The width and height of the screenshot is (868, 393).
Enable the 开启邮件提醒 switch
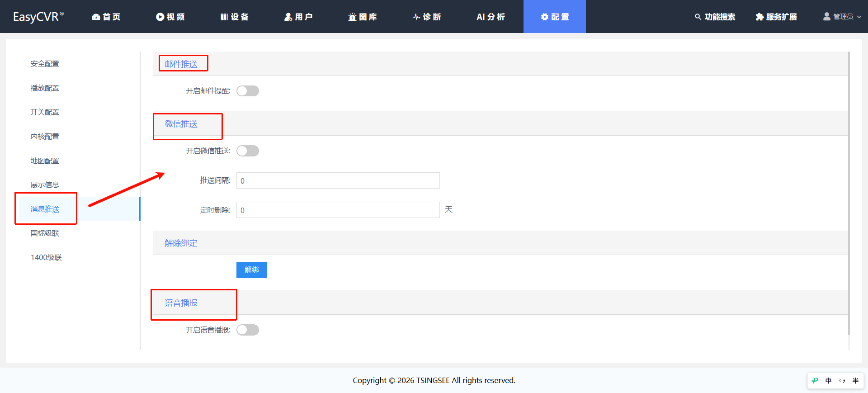(x=248, y=91)
